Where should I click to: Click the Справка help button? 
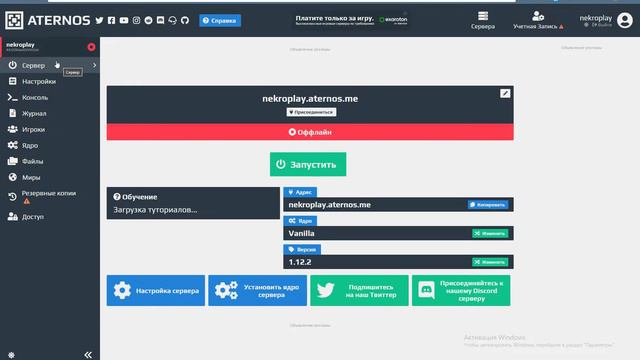[x=220, y=20]
